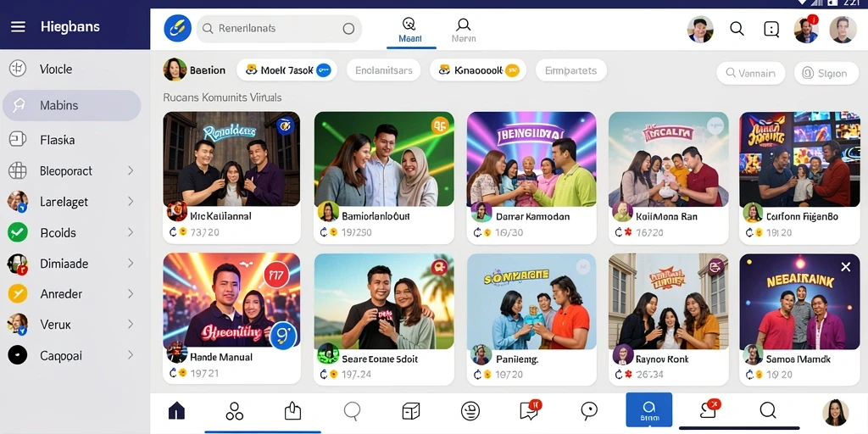Viewport: 868px width, 434px height.
Task: Click the Renerilanats search field
Action: pyautogui.click(x=279, y=28)
